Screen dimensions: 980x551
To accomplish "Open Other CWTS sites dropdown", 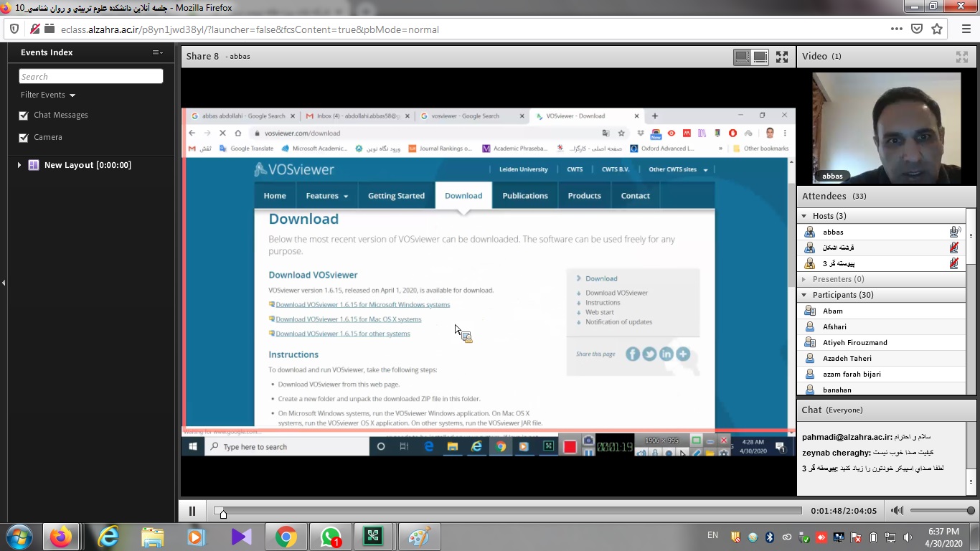I will (678, 170).
